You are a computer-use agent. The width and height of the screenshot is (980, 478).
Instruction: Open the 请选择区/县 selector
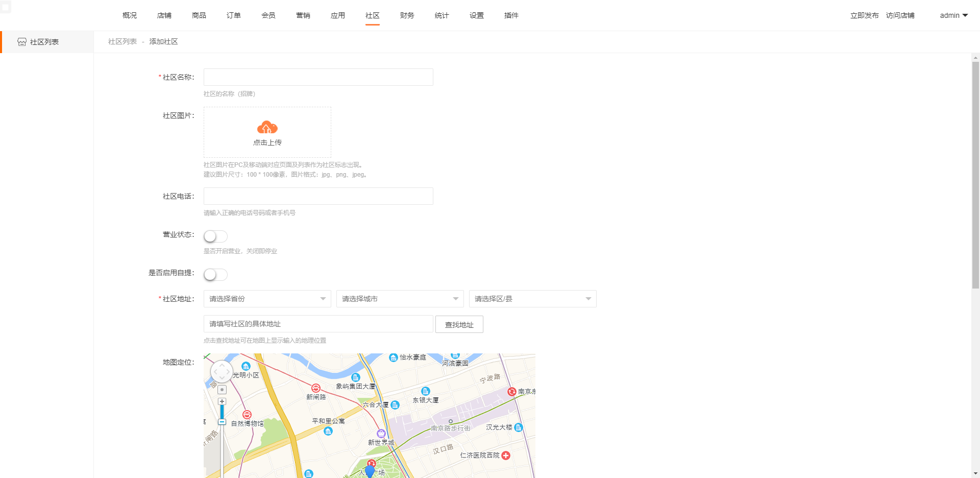coord(532,299)
